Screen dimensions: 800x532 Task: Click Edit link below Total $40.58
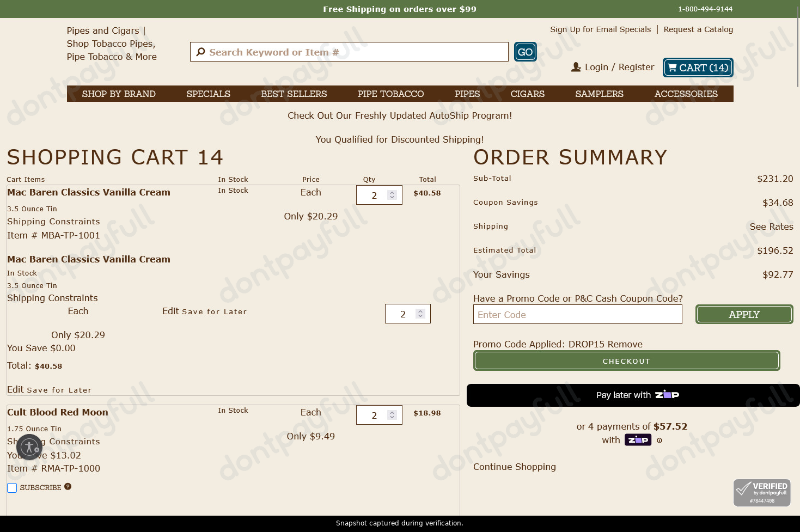pos(15,389)
